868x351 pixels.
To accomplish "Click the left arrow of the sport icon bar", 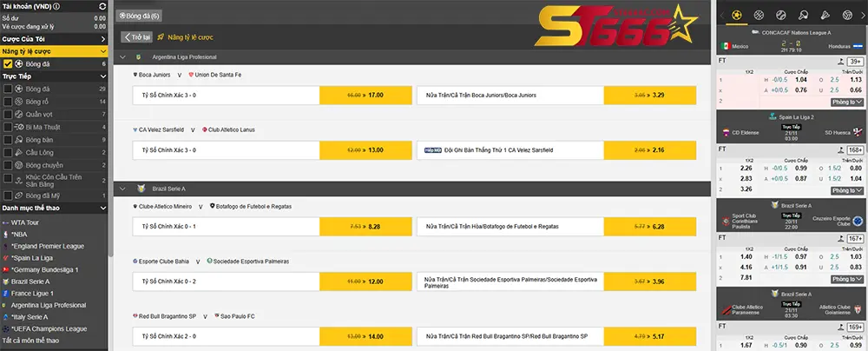I will coord(722,15).
